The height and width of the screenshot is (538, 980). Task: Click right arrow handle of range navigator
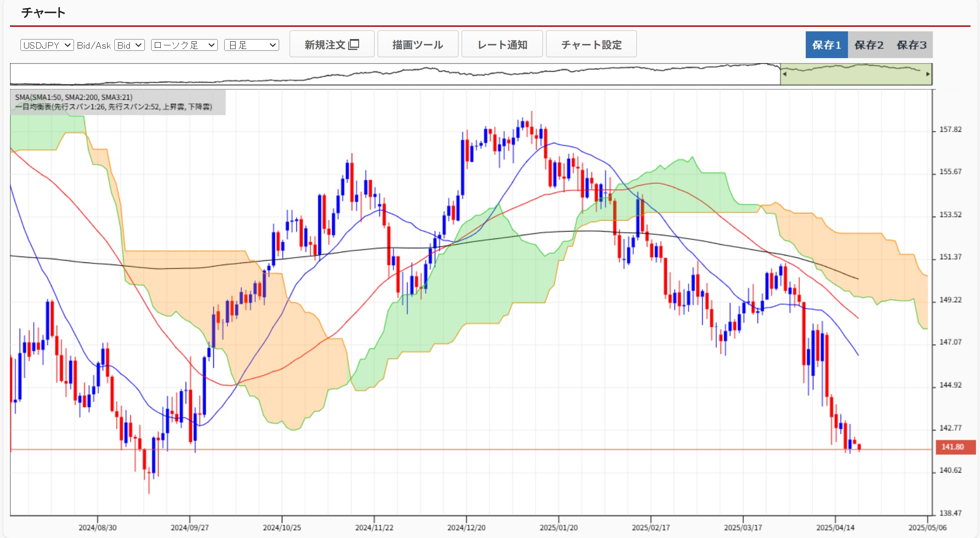click(928, 74)
